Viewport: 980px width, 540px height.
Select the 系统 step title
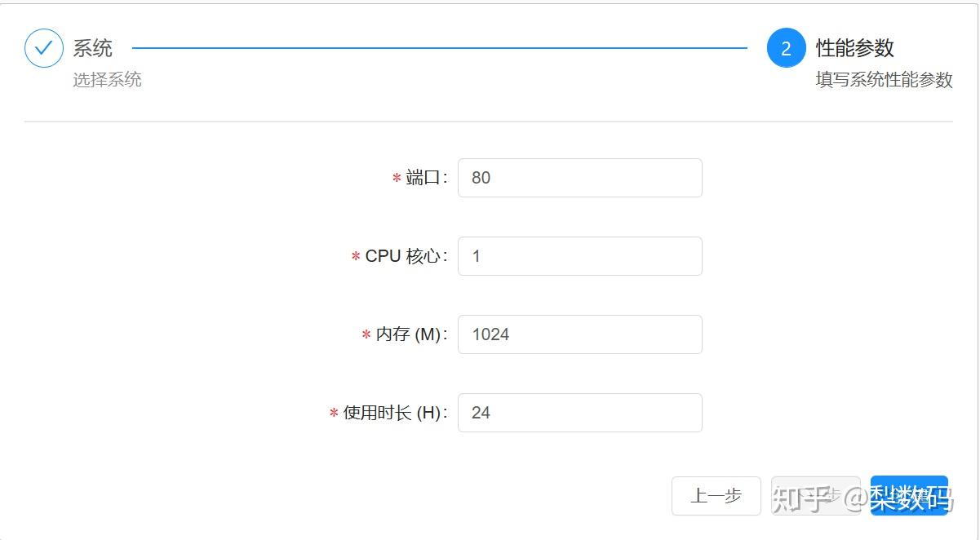[93, 48]
